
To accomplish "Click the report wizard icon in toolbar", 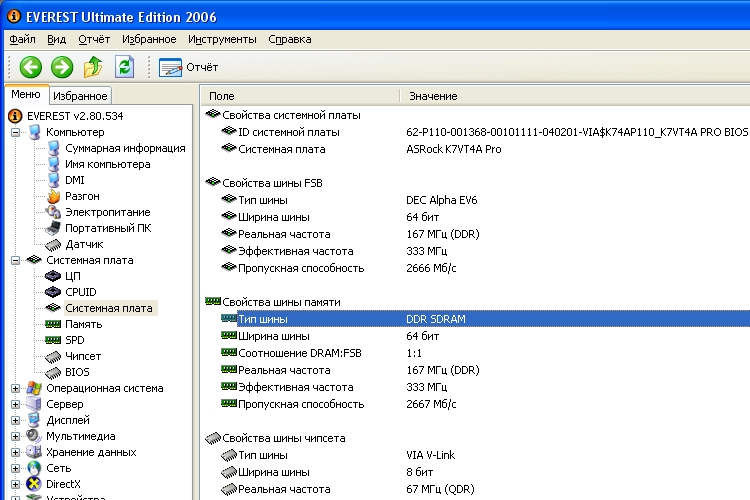I will 170,67.
